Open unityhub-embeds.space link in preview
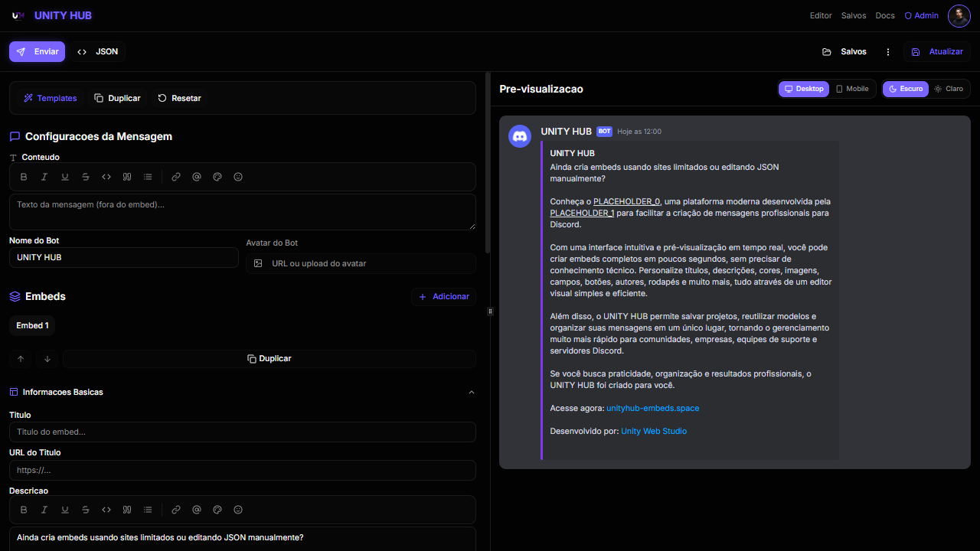Image resolution: width=980 pixels, height=551 pixels. (x=652, y=408)
